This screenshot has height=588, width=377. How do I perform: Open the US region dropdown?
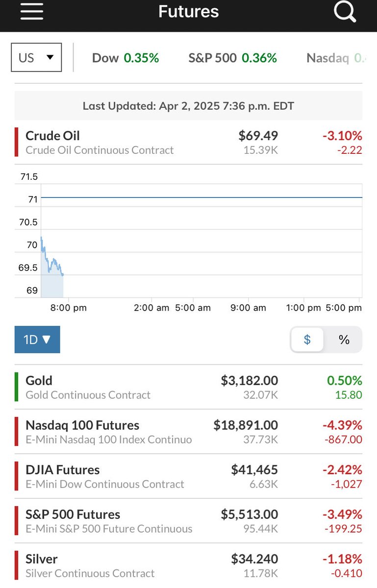(36, 57)
